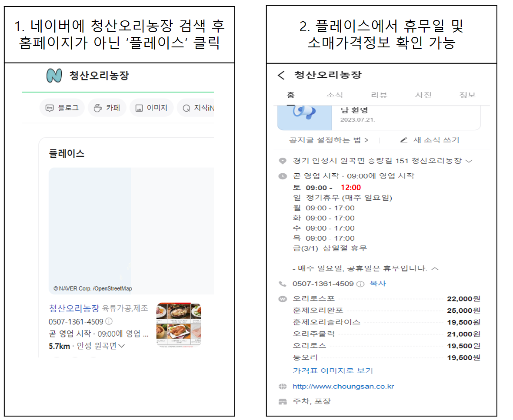Click the Sunday row 정기휴무 (매주 일요일)

[342, 198]
